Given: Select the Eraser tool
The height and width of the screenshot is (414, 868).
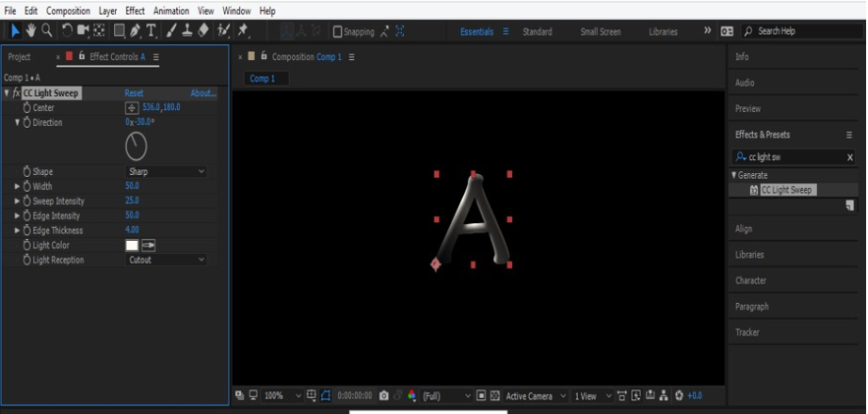Looking at the screenshot, I should 203,31.
